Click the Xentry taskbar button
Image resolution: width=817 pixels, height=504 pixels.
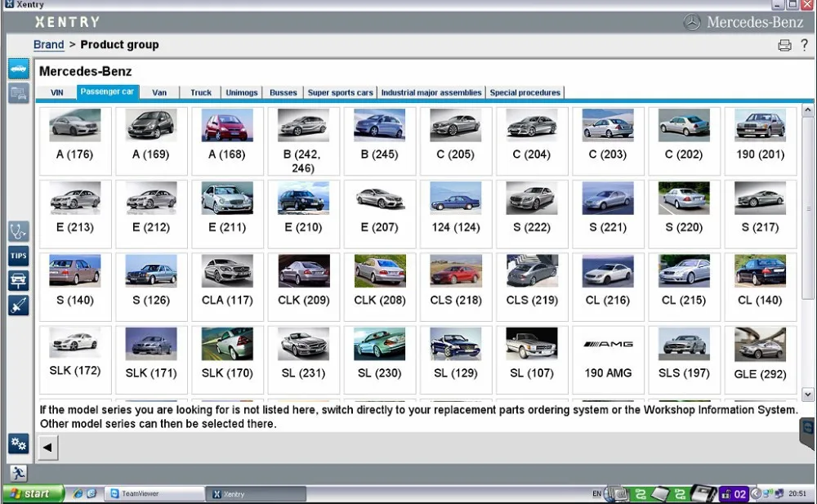pos(256,493)
